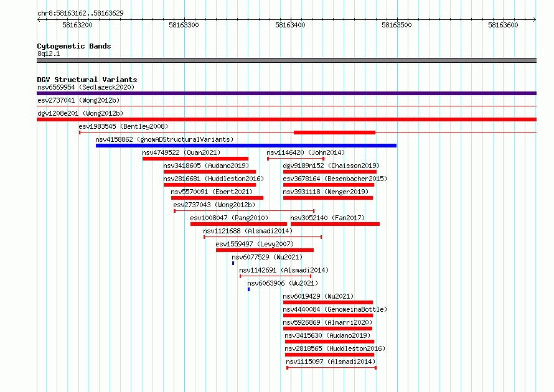Open nsv5926869 (Almarri2020) label

(x=327, y=322)
